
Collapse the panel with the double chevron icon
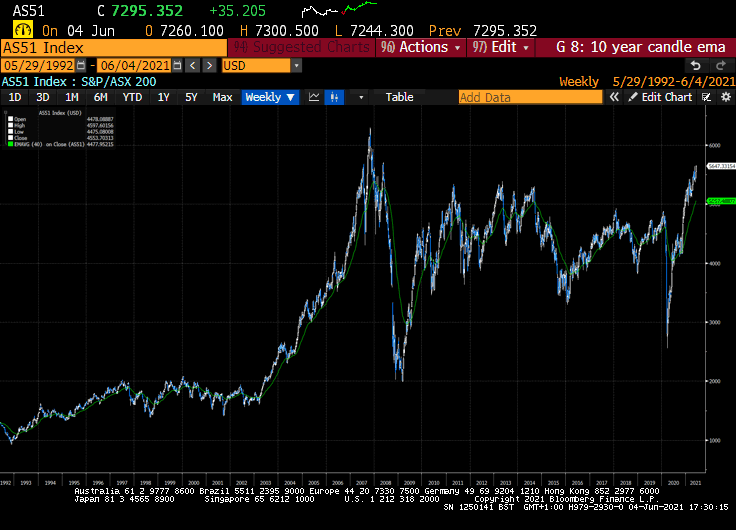coord(614,97)
